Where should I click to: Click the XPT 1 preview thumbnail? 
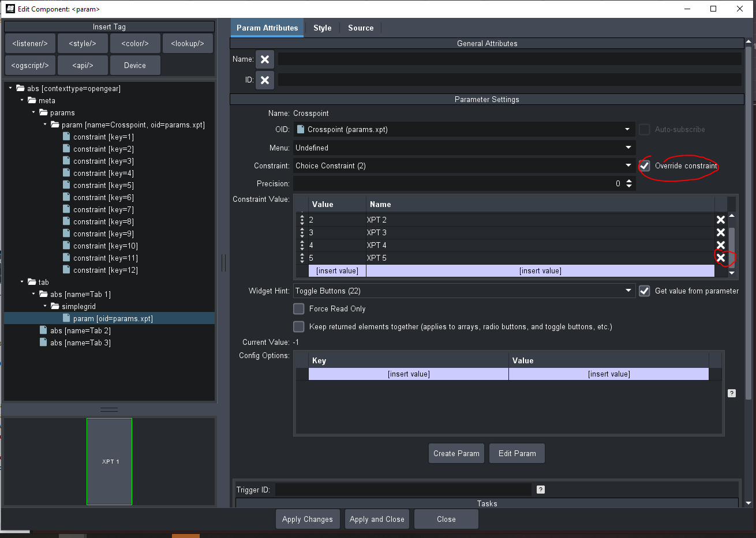pos(109,461)
